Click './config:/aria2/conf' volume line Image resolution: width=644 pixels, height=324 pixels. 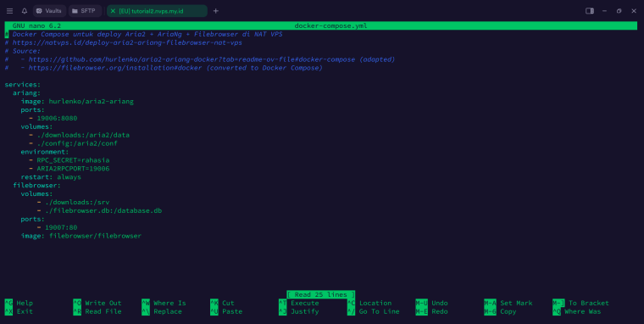77,143
